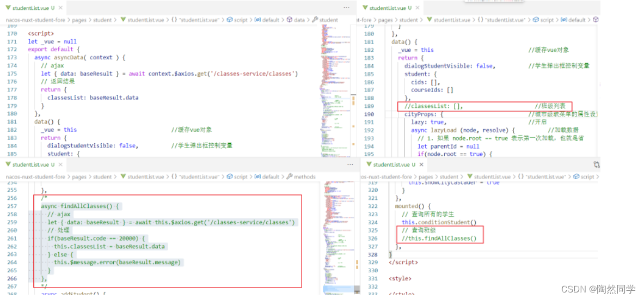Click default variable icon in top-left breadcrumb
The image size is (644, 299).
click(x=257, y=20)
